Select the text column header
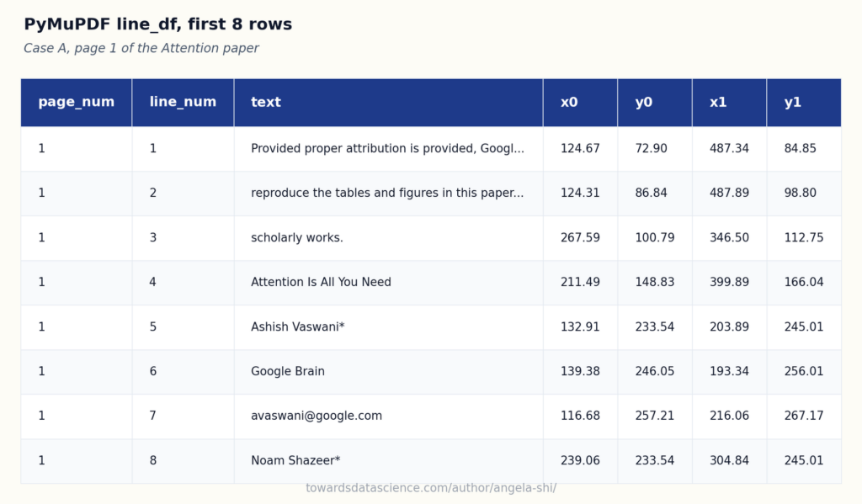The height and width of the screenshot is (504, 862). coord(389,102)
